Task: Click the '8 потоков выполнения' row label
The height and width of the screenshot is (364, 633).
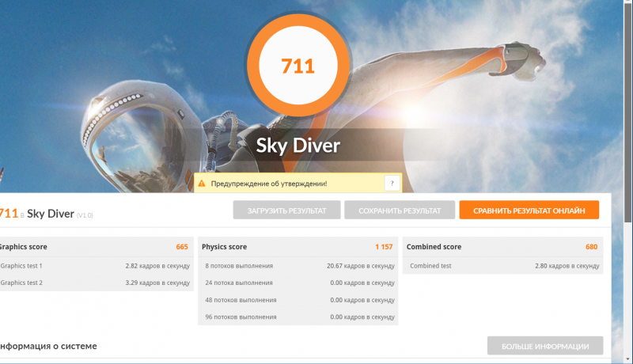Action: pos(239,266)
